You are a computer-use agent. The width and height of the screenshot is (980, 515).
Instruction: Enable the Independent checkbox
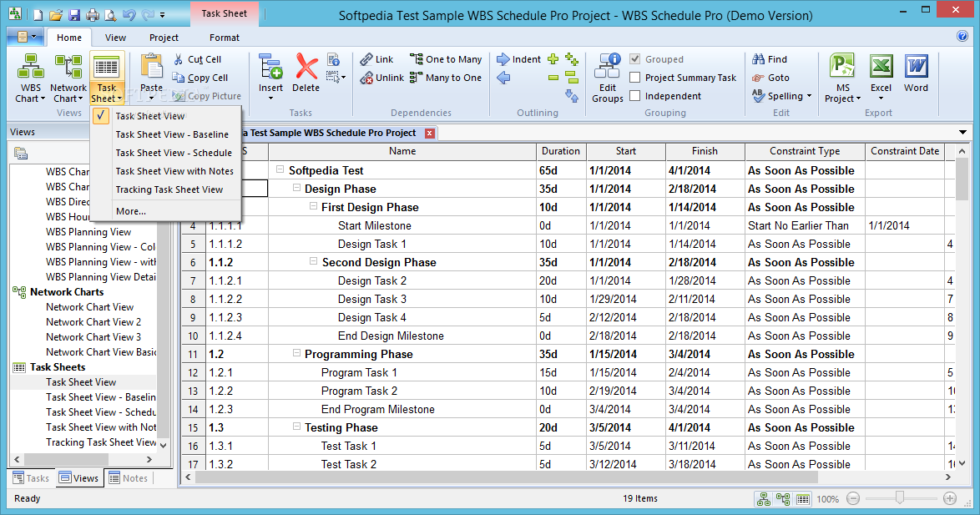(635, 96)
